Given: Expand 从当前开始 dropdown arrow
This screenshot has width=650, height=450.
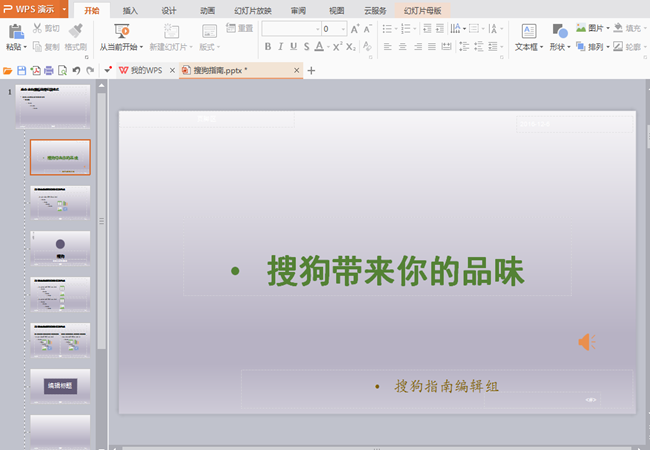Looking at the screenshot, I should tap(141, 47).
